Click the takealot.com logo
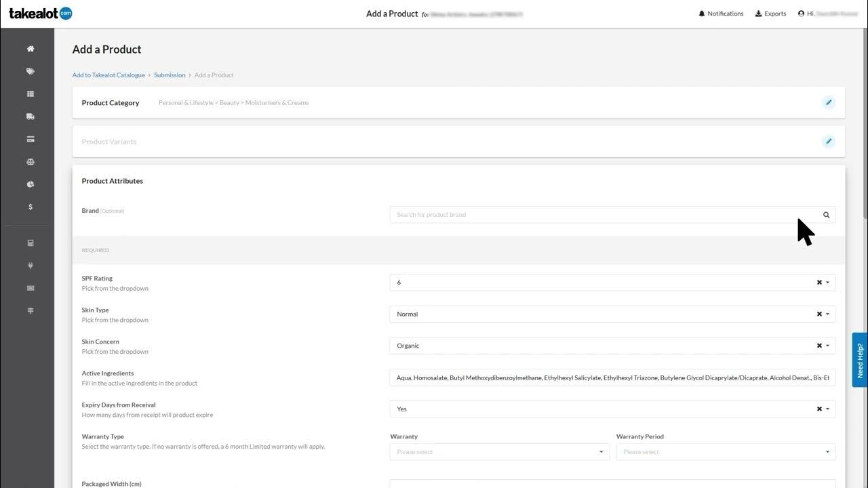This screenshot has height=488, width=868. point(41,14)
